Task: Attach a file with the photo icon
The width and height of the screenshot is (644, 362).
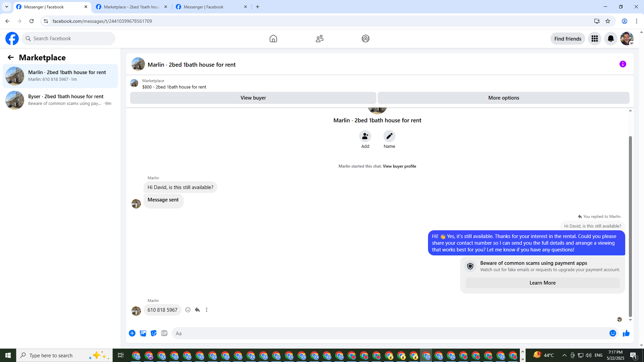Action: tap(143, 333)
